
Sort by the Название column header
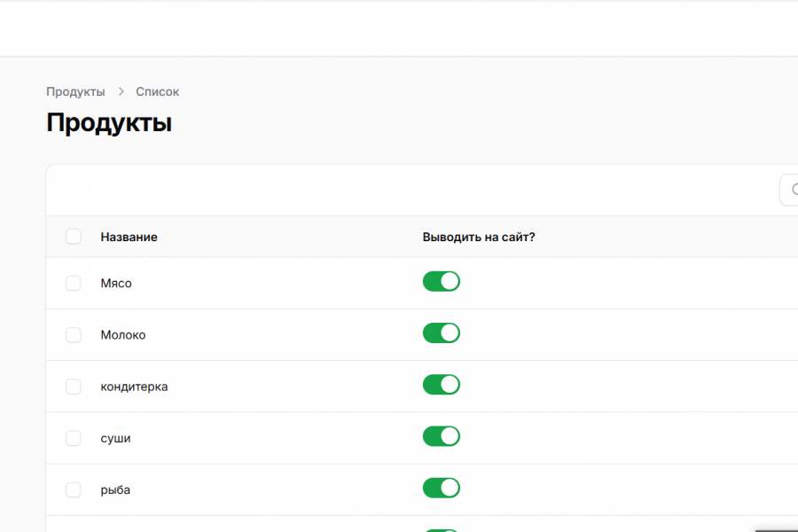point(129,238)
